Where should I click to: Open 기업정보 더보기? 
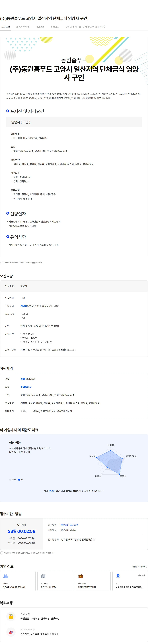click(x=140, y=567)
